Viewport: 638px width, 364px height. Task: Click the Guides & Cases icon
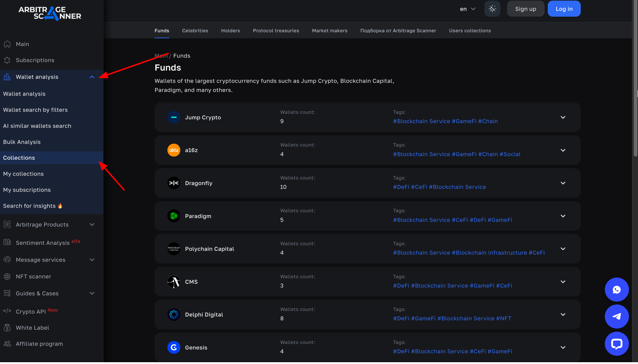pos(7,293)
